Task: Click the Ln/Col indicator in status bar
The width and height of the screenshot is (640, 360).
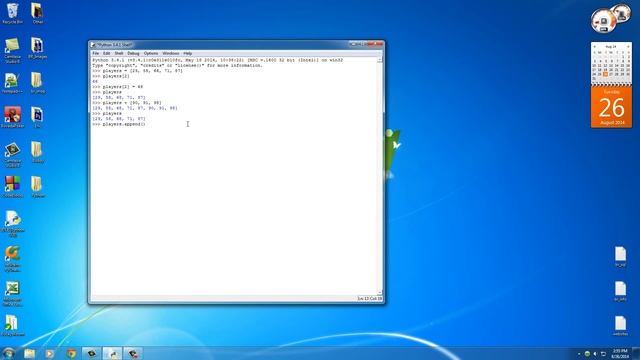Action: click(x=369, y=299)
